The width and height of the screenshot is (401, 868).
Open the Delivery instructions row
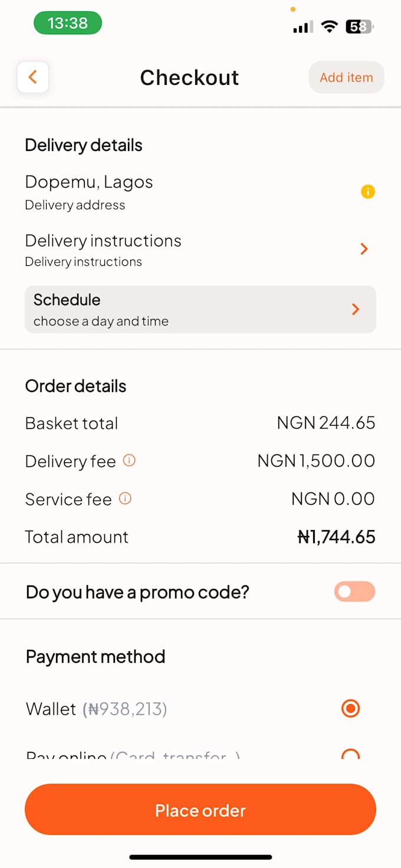tap(200, 250)
